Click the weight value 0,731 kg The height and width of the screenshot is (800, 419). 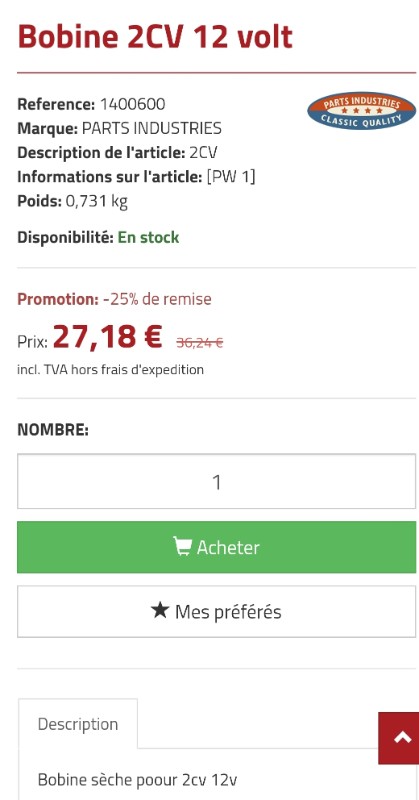coord(96,202)
